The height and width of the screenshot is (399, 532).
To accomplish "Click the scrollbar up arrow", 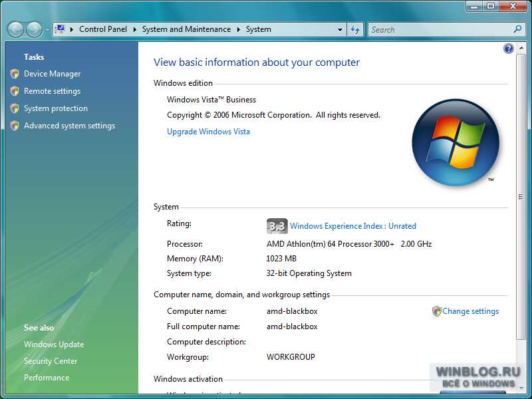I will (521, 49).
